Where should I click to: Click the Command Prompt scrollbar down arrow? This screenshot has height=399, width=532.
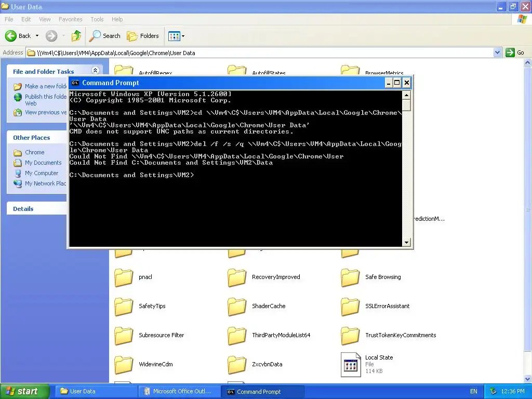click(406, 242)
